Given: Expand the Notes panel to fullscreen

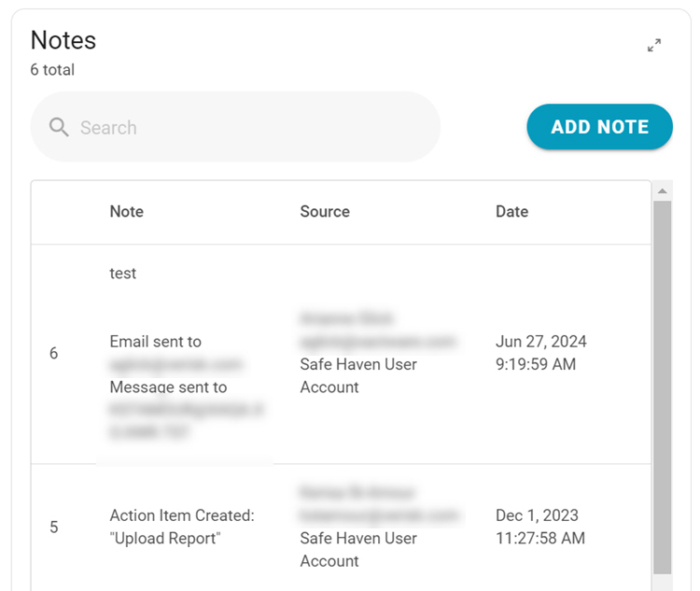Looking at the screenshot, I should pyautogui.click(x=654, y=45).
